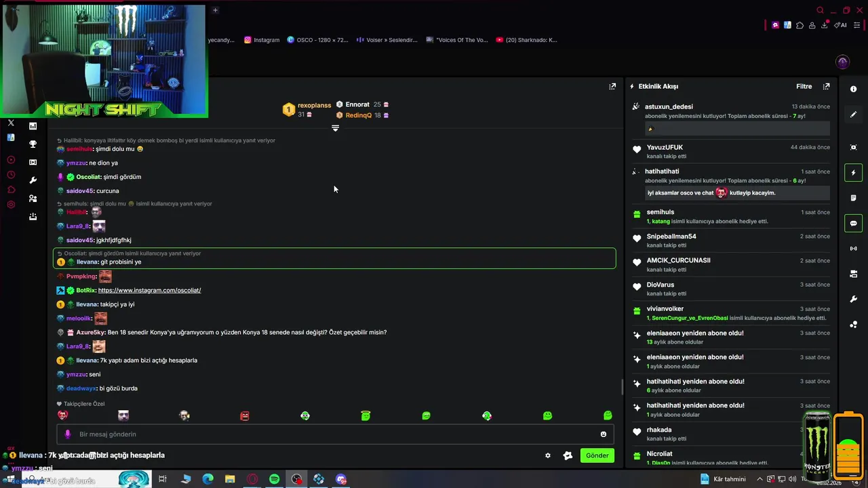Open the browser extensions cube icon

tap(800, 25)
